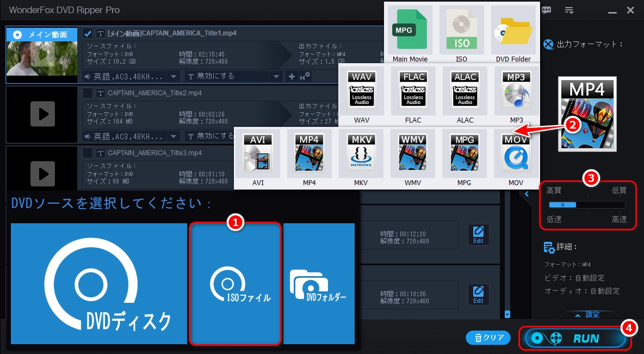Pick the FLAC lossless audio format
Screen dimensions: 644x354
[x=413, y=91]
